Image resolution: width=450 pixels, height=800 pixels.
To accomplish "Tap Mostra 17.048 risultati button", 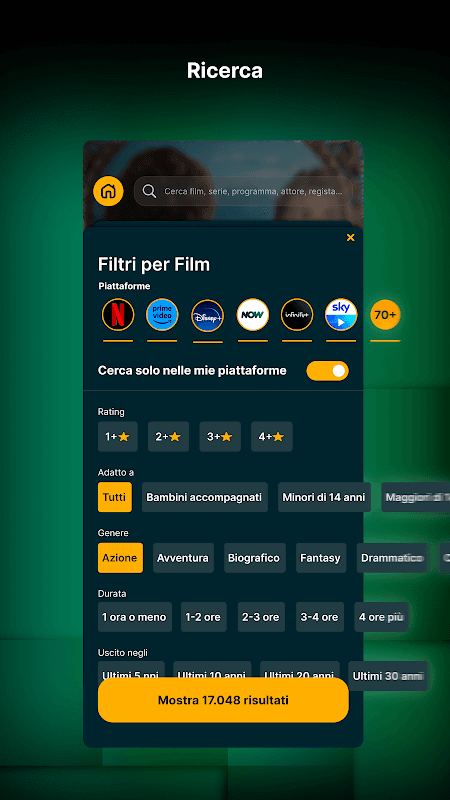I will click(223, 700).
